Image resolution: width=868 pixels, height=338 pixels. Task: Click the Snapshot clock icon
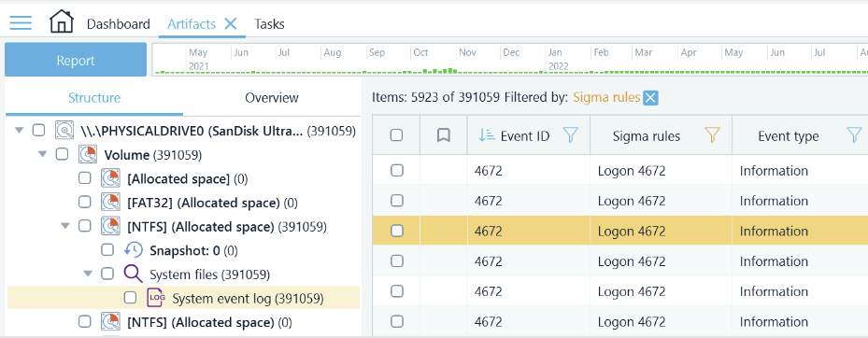coord(134,250)
